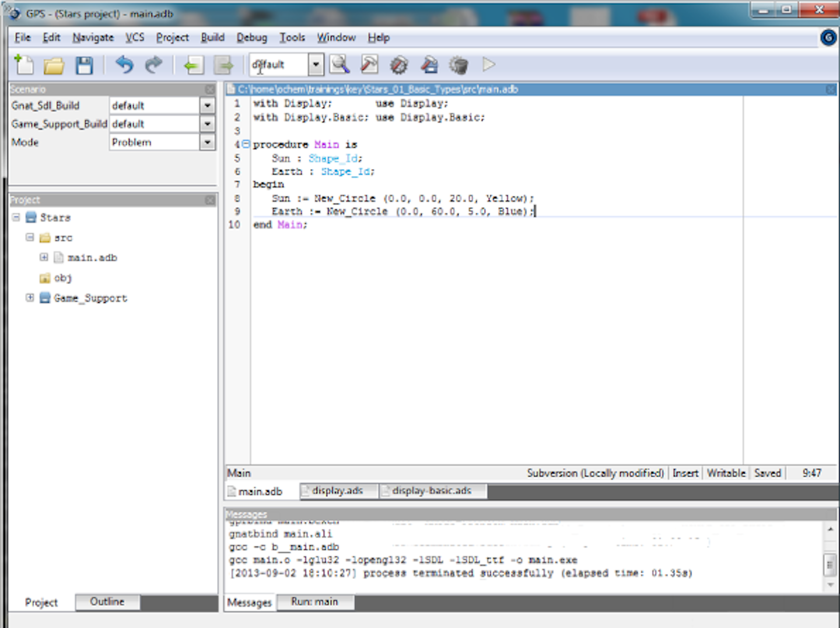Create a new file with toolbar icon
The height and width of the screenshot is (628, 840).
tap(24, 65)
